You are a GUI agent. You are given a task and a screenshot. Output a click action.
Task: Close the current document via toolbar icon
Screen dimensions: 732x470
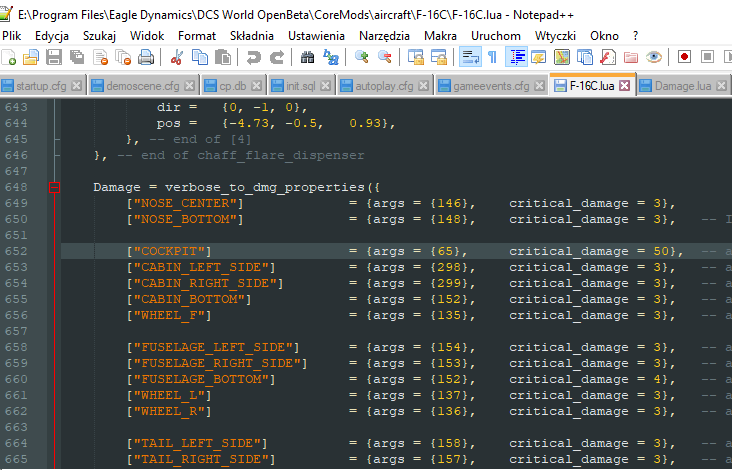click(100, 57)
